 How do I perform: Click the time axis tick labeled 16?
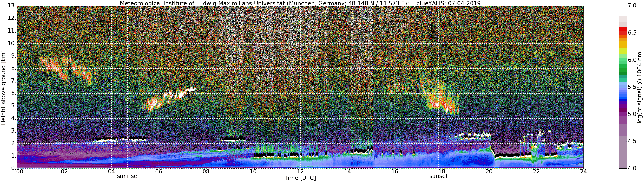tap(395, 172)
